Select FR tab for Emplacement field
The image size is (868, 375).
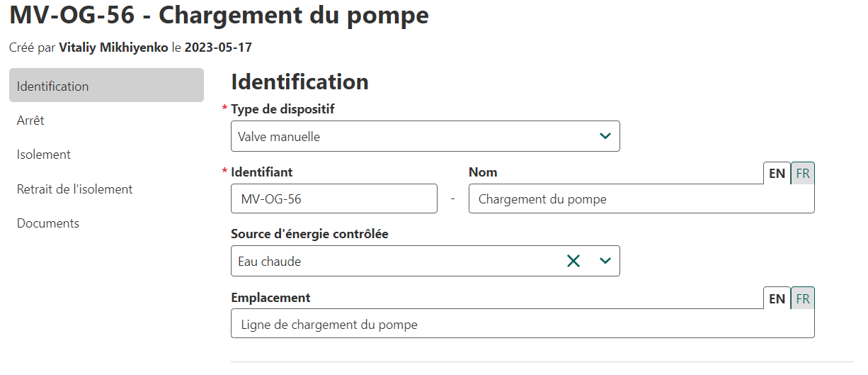coord(803,298)
